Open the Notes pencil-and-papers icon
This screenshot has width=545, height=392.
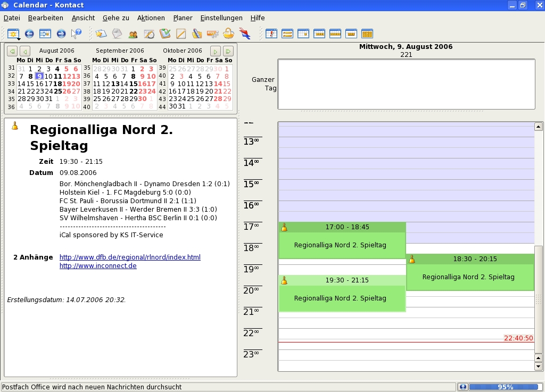point(197,34)
